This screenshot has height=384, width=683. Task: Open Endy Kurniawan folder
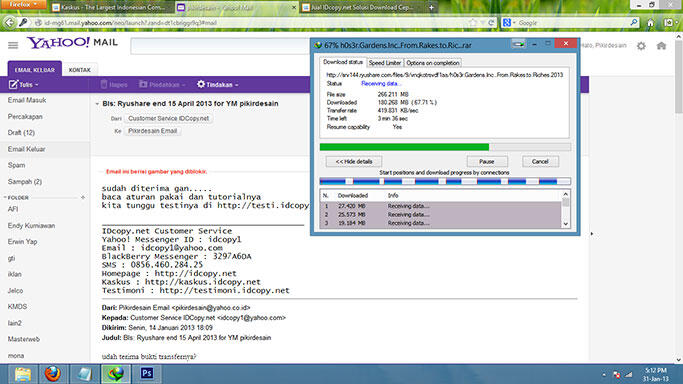pos(31,226)
